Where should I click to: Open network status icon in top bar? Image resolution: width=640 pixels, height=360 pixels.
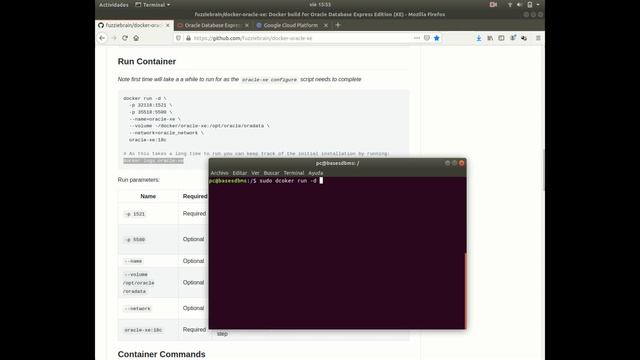(x=510, y=5)
